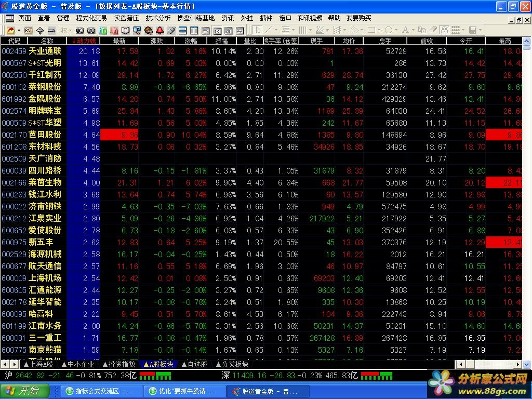Screen dimensions: 532x399
Task: Open 优化"要抓牛股请 taskbar window
Action: [x=183, y=391]
